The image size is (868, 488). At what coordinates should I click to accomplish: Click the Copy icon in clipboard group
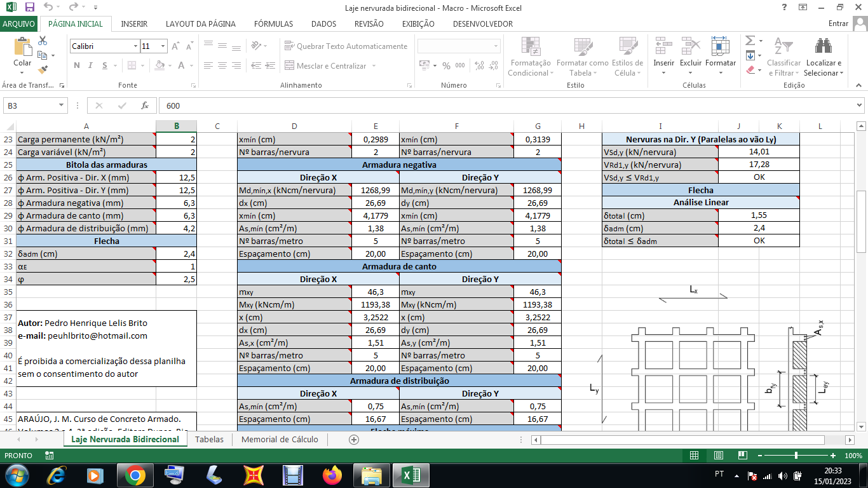click(42, 55)
